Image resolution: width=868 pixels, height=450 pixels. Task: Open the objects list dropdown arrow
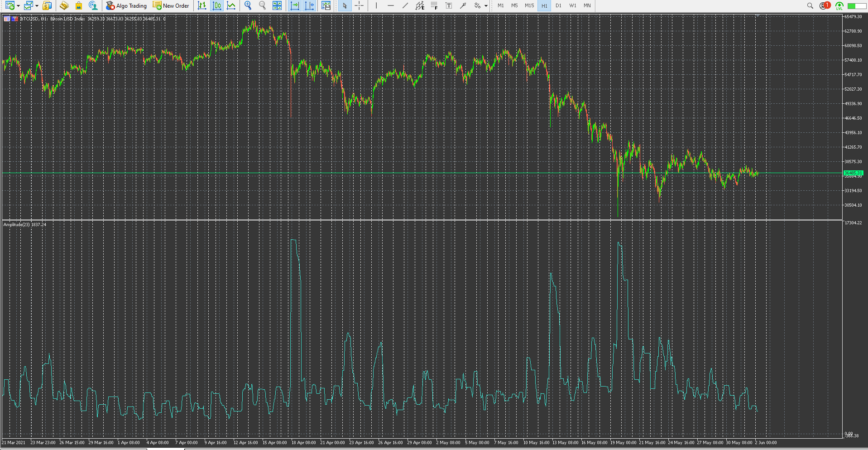(x=485, y=5)
